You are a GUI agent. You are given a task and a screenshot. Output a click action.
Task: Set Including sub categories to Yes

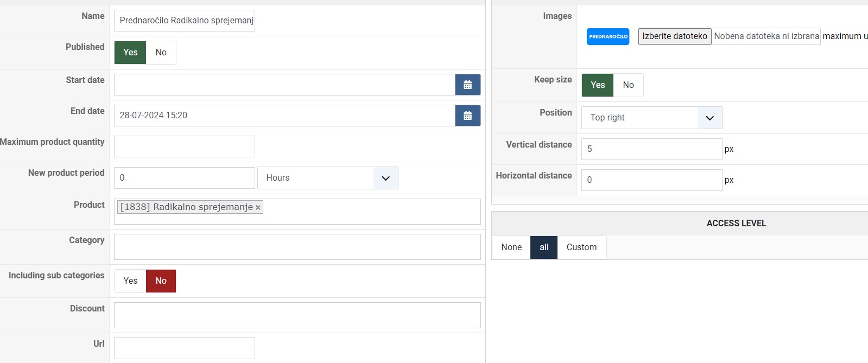130,281
